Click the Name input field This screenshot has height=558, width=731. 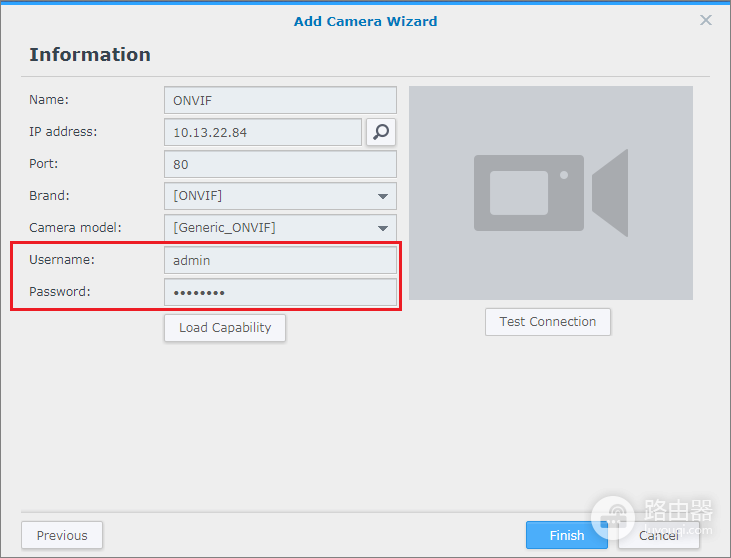coord(280,100)
